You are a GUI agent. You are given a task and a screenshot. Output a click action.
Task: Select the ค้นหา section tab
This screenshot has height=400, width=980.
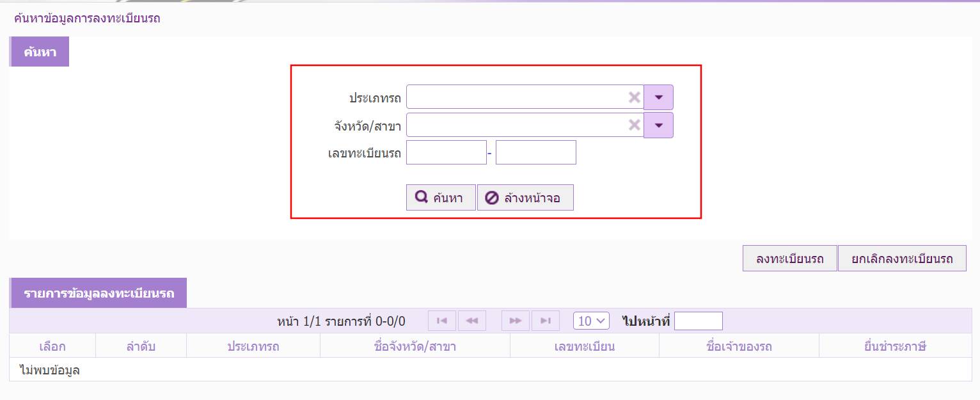[40, 52]
